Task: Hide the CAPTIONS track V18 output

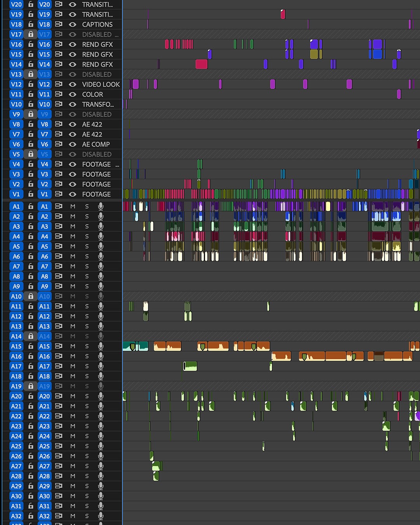Action: pos(72,24)
